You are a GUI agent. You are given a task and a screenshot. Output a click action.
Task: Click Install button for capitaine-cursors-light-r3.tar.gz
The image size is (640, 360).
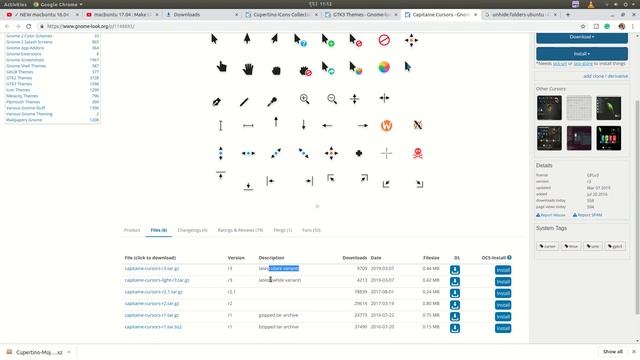pos(503,282)
